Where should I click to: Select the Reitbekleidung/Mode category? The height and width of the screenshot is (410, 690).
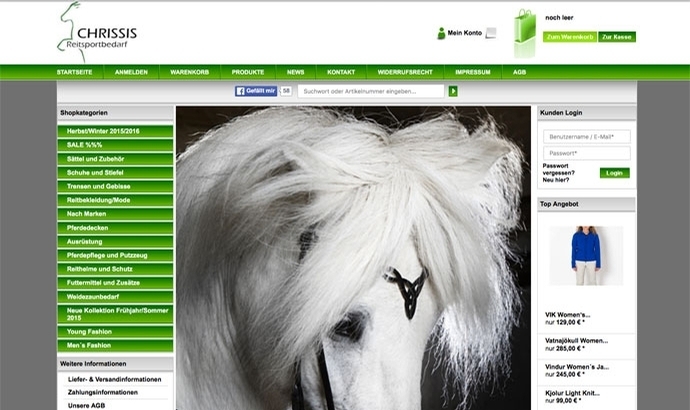(x=115, y=200)
